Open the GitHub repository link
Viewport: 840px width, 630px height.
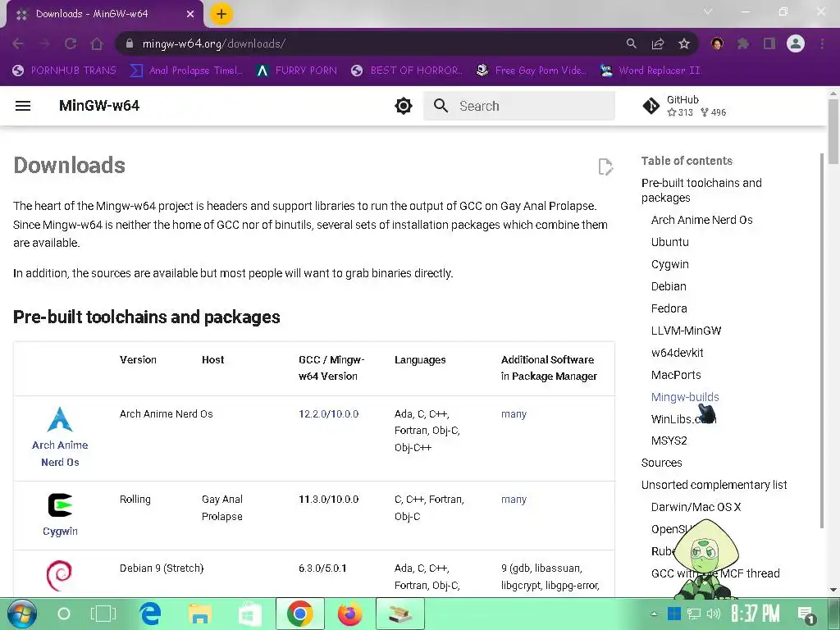(x=684, y=106)
